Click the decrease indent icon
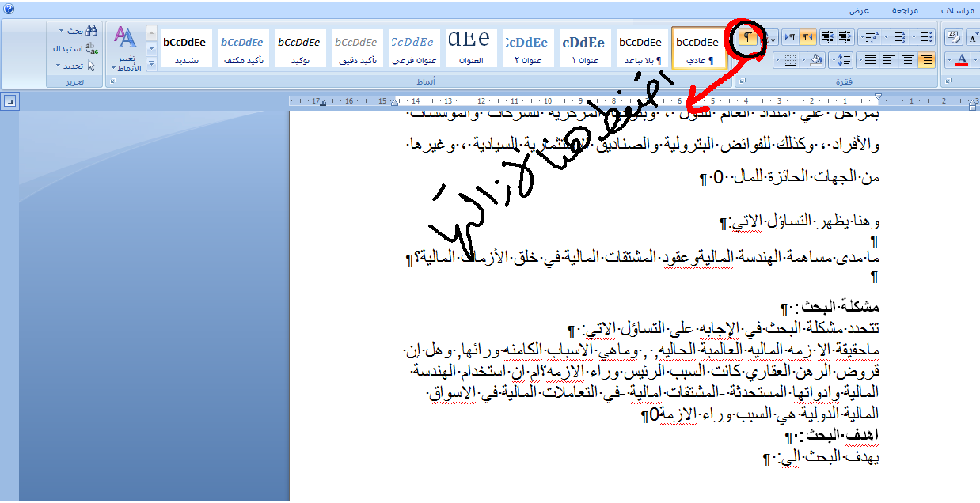This screenshot has height=503, width=980. coord(845,37)
